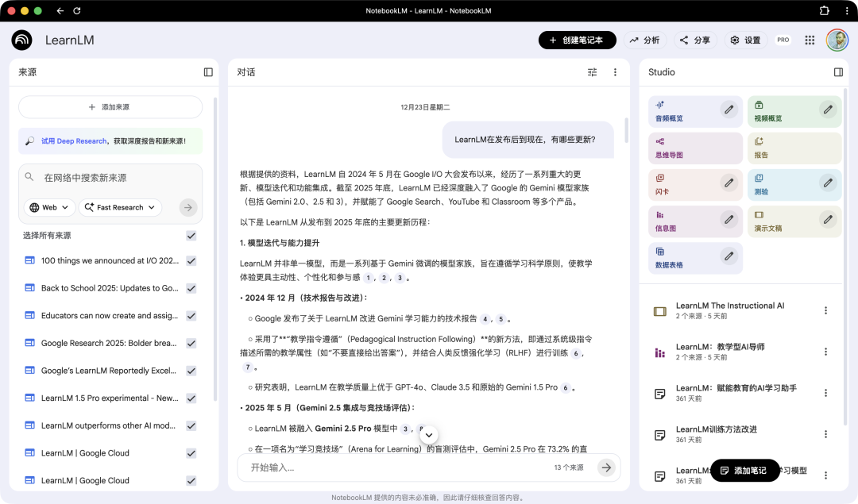The height and width of the screenshot is (504, 858).
Task: Submit the chat message arrow
Action: 605,467
